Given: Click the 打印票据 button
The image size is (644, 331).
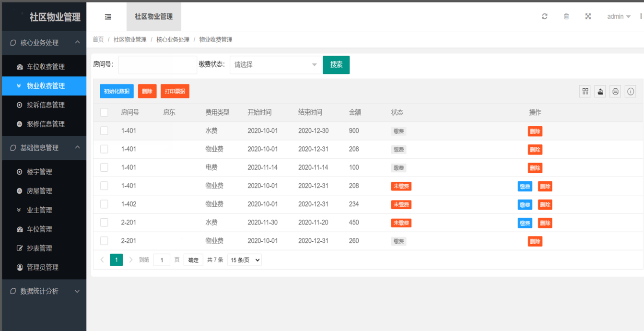Looking at the screenshot, I should tap(175, 91).
